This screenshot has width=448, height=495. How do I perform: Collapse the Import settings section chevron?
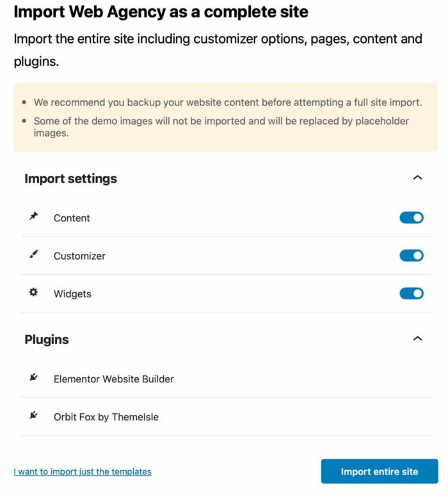click(418, 178)
